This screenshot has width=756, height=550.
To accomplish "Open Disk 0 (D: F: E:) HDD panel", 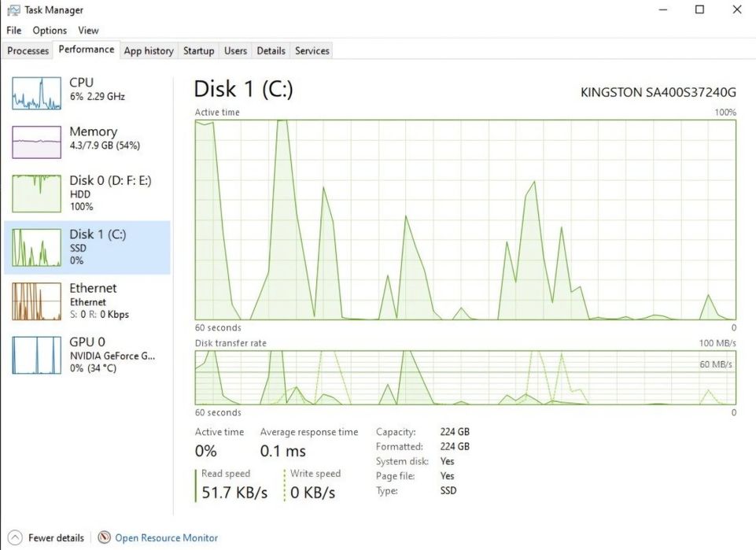I will pyautogui.click(x=87, y=194).
